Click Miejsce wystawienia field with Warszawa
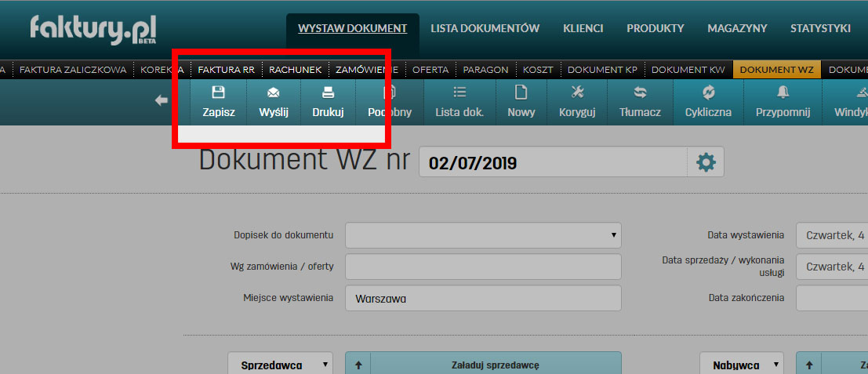The image size is (868, 374). tap(483, 298)
